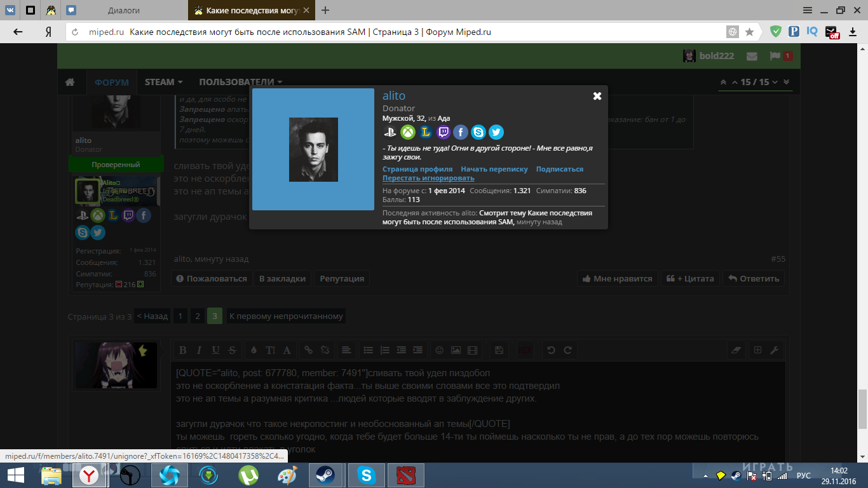Click 'Подписаться' link in popup
868x488 pixels.
(x=560, y=169)
